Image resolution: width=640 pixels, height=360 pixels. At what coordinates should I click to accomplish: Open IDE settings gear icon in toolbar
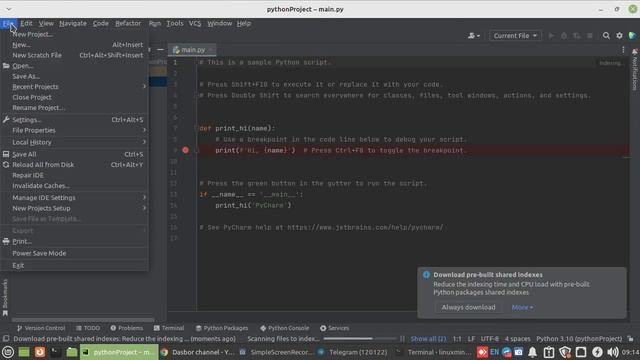point(619,36)
